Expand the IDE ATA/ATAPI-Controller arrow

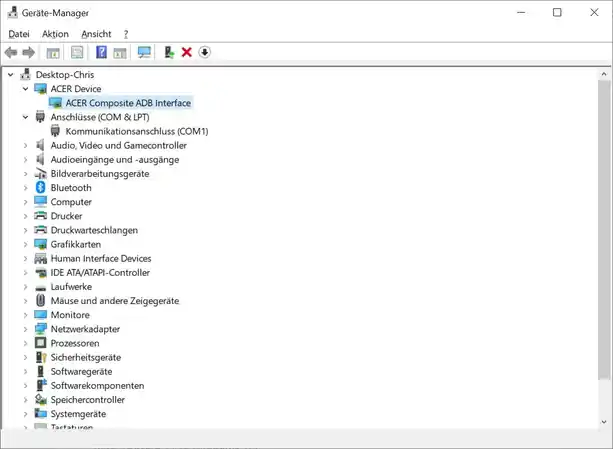(25, 272)
